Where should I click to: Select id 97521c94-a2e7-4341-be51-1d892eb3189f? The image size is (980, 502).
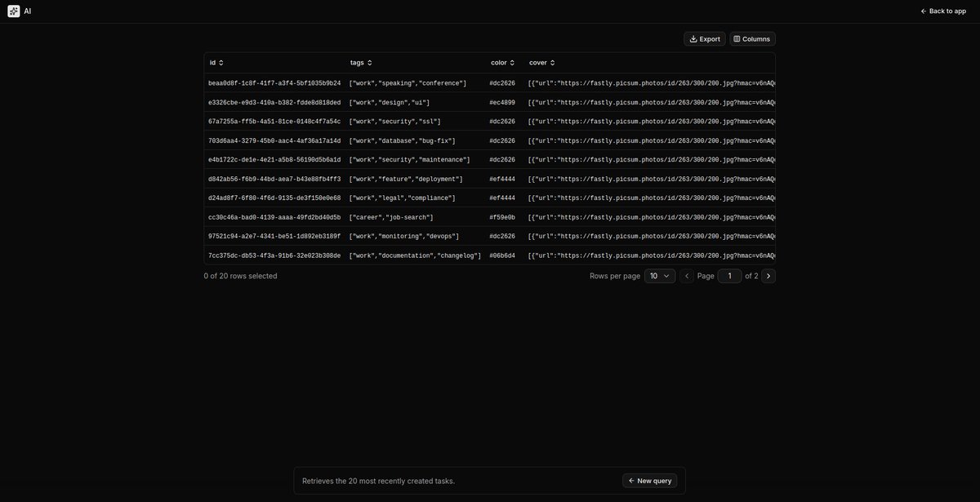274,237
